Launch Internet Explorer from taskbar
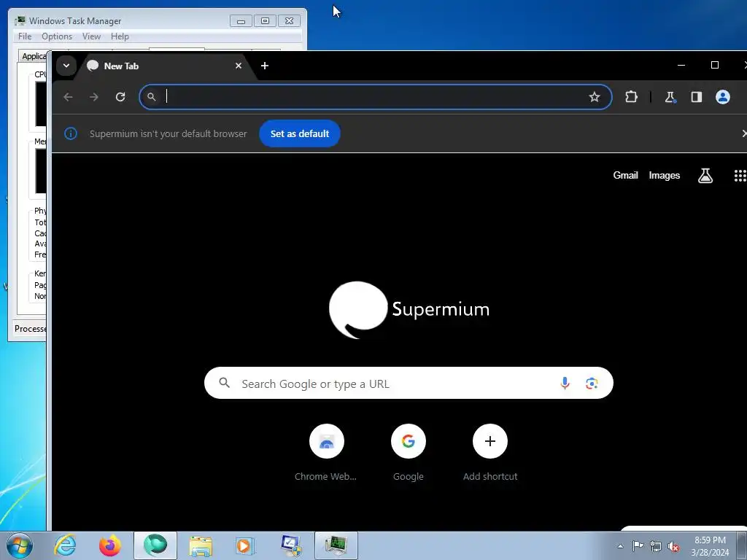Viewport: 747px width, 560px height. [x=65, y=545]
